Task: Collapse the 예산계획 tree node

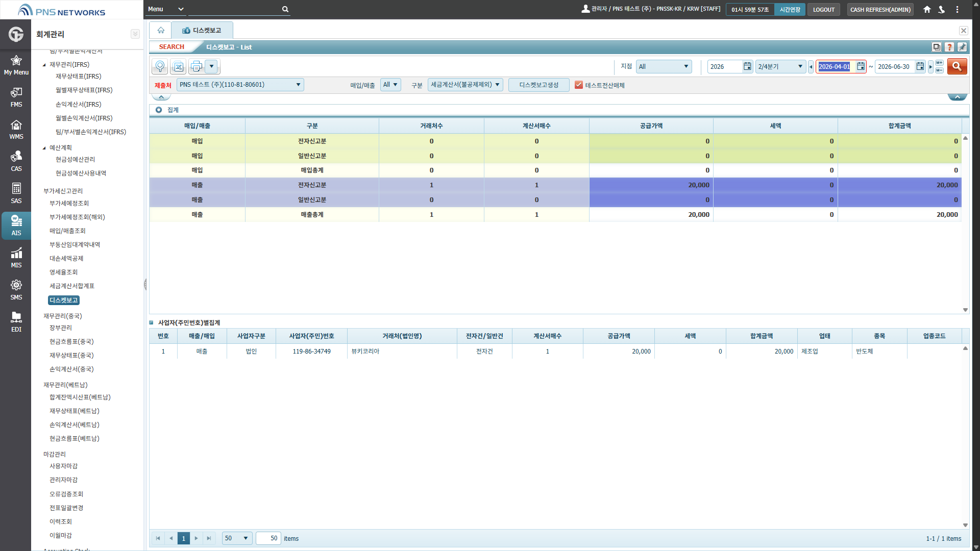Action: [44, 148]
